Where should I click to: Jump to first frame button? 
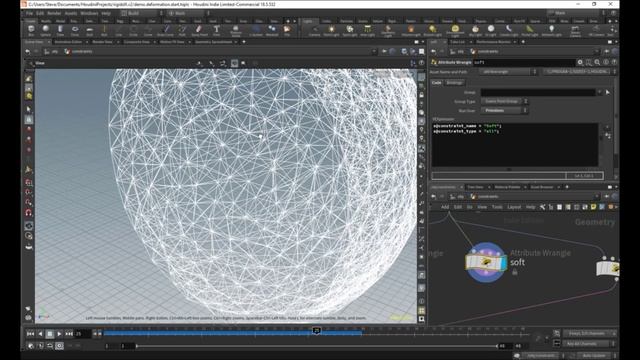pyautogui.click(x=30, y=334)
